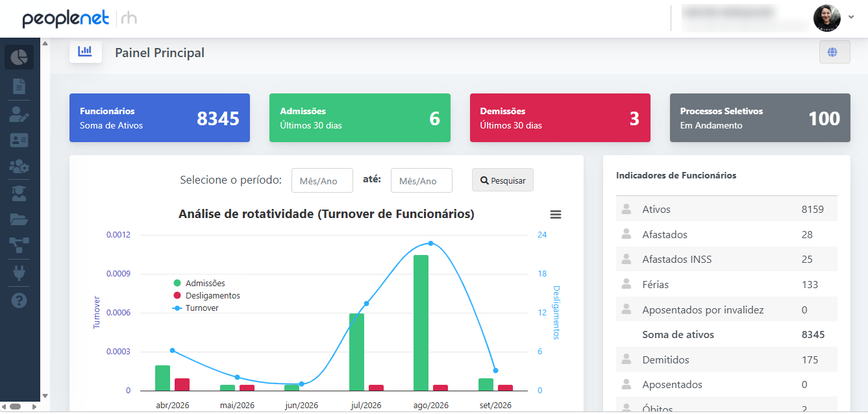
Task: Open the chart hamburger context menu
Action: pyautogui.click(x=556, y=215)
